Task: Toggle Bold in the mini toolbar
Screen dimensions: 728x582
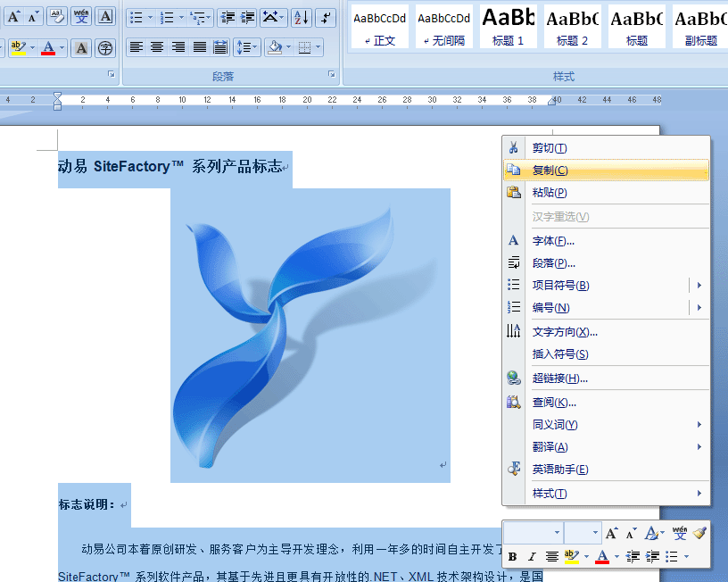Action: 512,557
